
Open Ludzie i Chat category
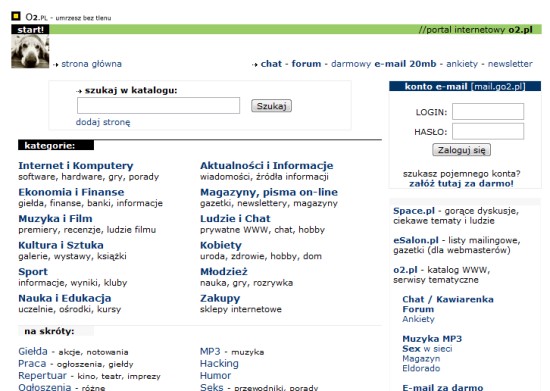(235, 218)
